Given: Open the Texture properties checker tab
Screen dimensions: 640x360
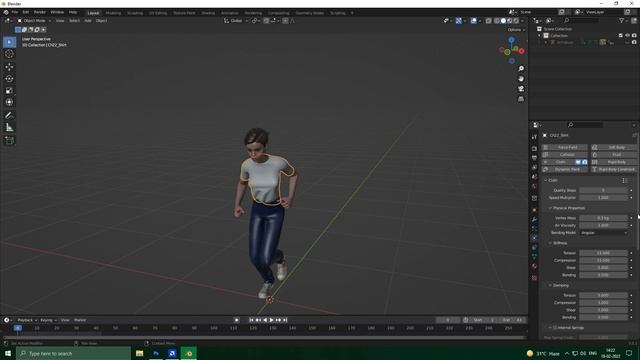Looking at the screenshot, I should (534, 278).
